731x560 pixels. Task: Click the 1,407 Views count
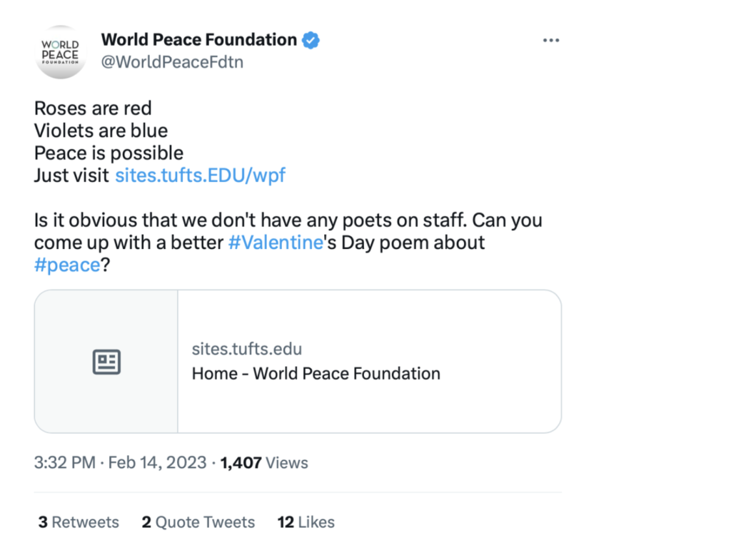coord(264,463)
